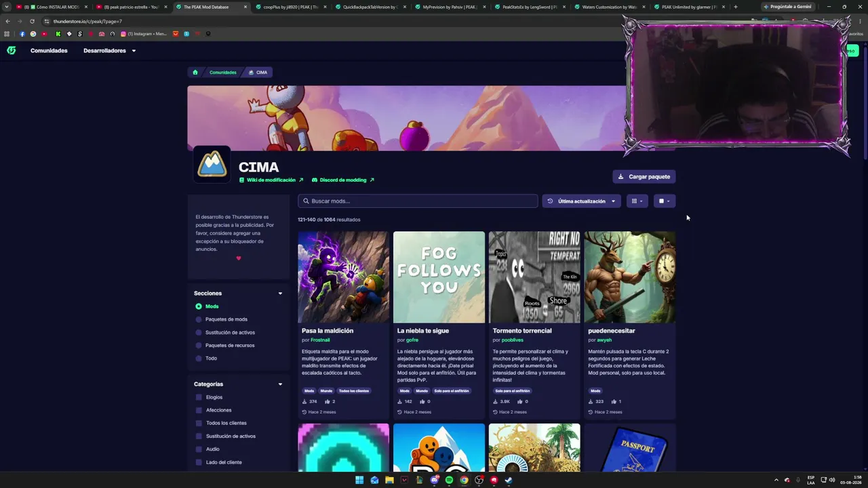The image size is (868, 488).
Task: Collapse the Categorías panel
Action: [280, 384]
